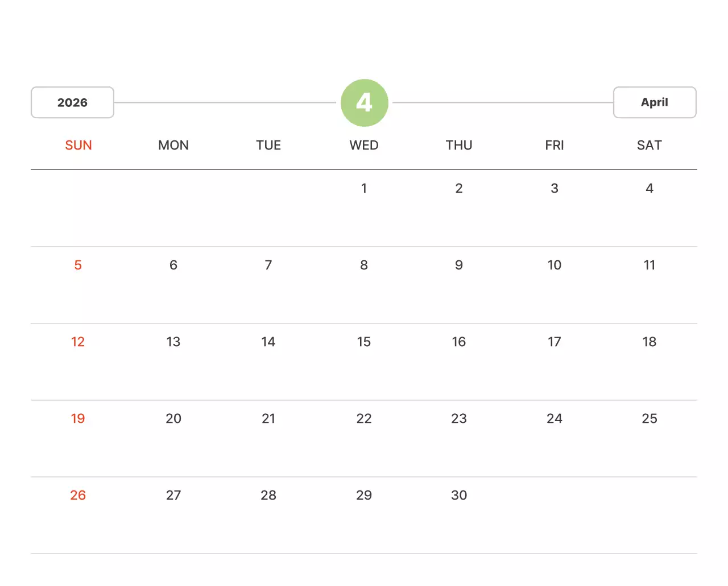Image resolution: width=728 pixels, height=586 pixels.
Task: Pick Saturday the 18th
Action: pyautogui.click(x=649, y=342)
